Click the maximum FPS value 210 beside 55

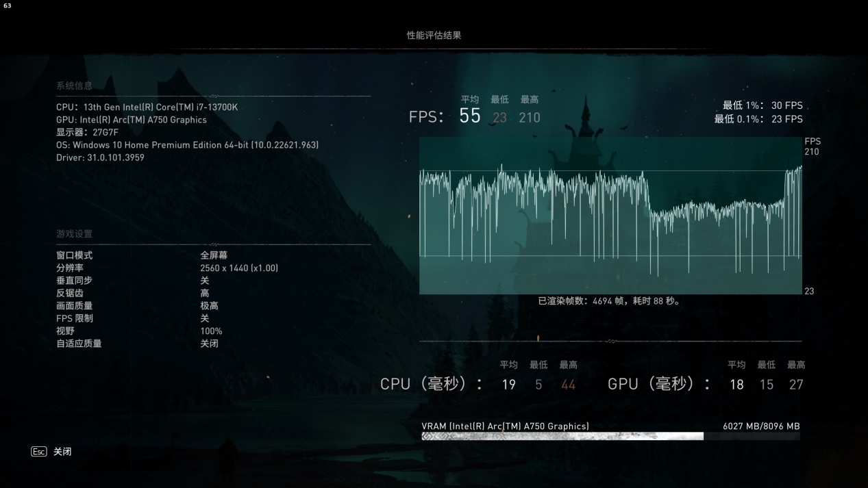coord(530,118)
